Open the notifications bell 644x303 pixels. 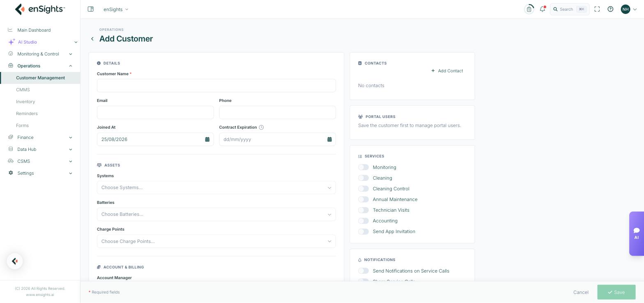coord(543,9)
